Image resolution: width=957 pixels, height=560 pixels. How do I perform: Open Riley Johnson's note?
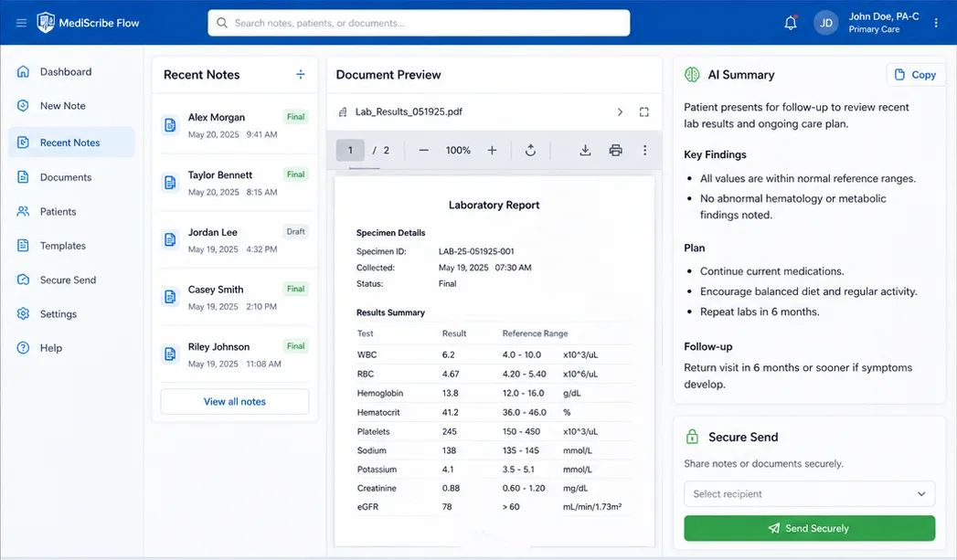pyautogui.click(x=235, y=354)
